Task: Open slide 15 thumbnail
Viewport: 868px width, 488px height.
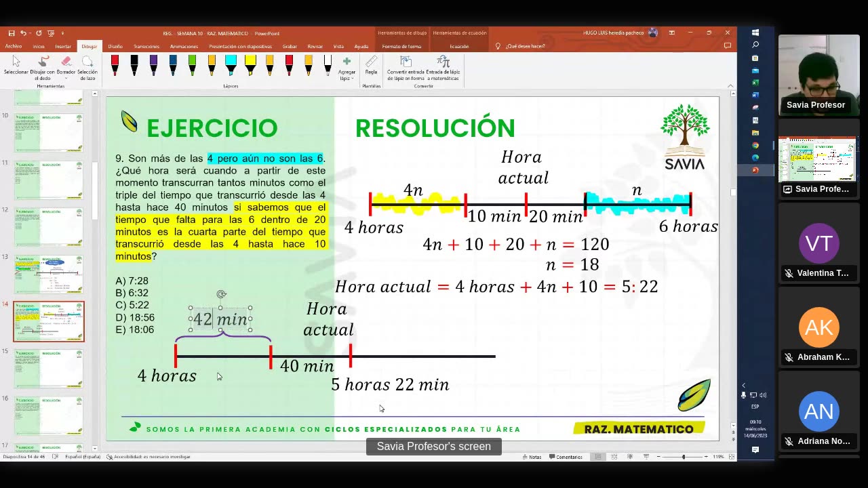Action: point(48,369)
